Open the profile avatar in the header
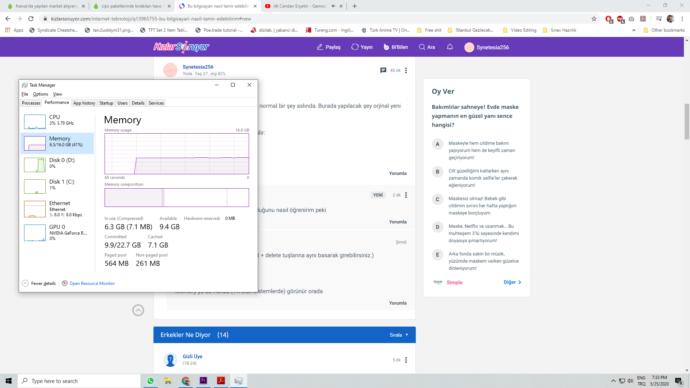The width and height of the screenshot is (690, 388). point(469,48)
